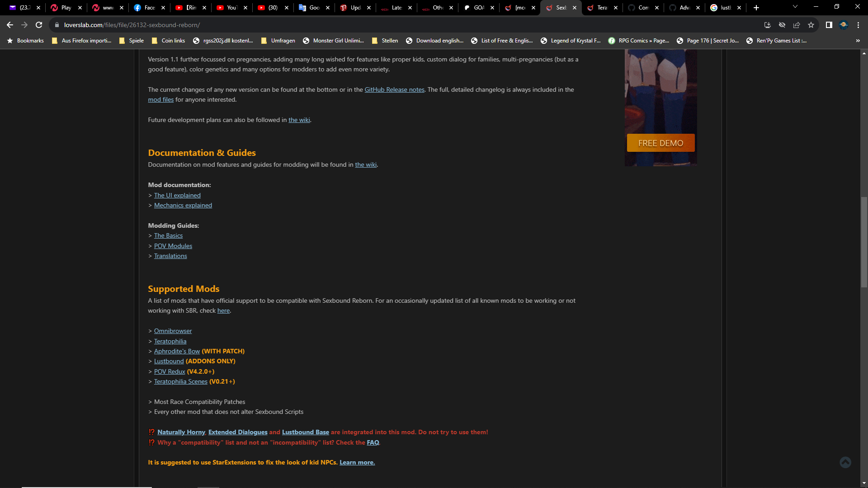Open the share icon in the toolbar

[x=797, y=25]
